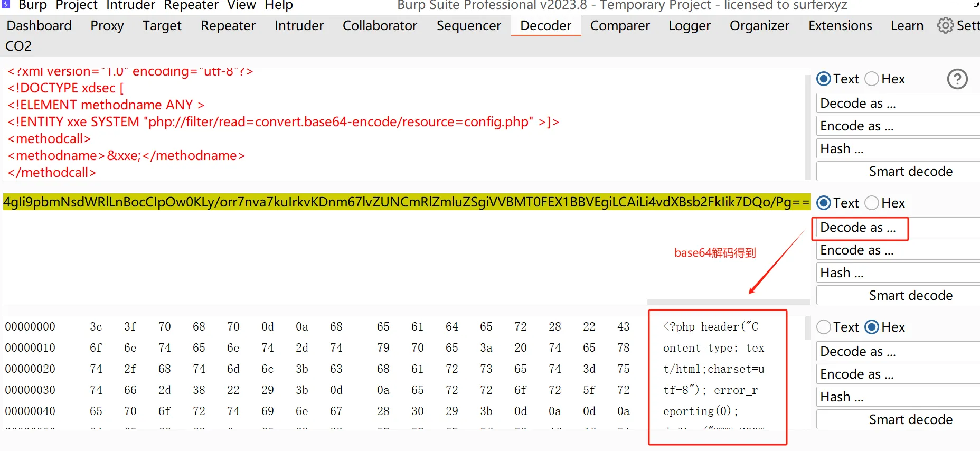
Task: Open 'Encode as ...' dropdown in third panel
Action: tap(898, 374)
